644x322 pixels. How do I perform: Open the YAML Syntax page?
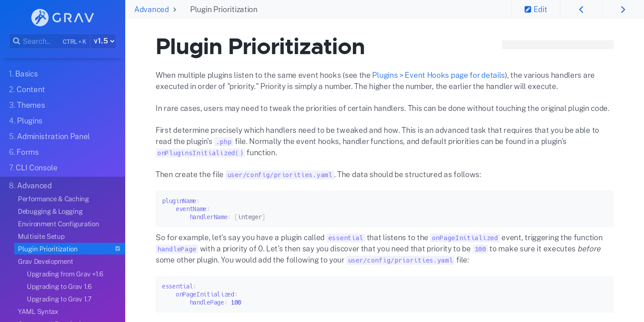(38, 311)
